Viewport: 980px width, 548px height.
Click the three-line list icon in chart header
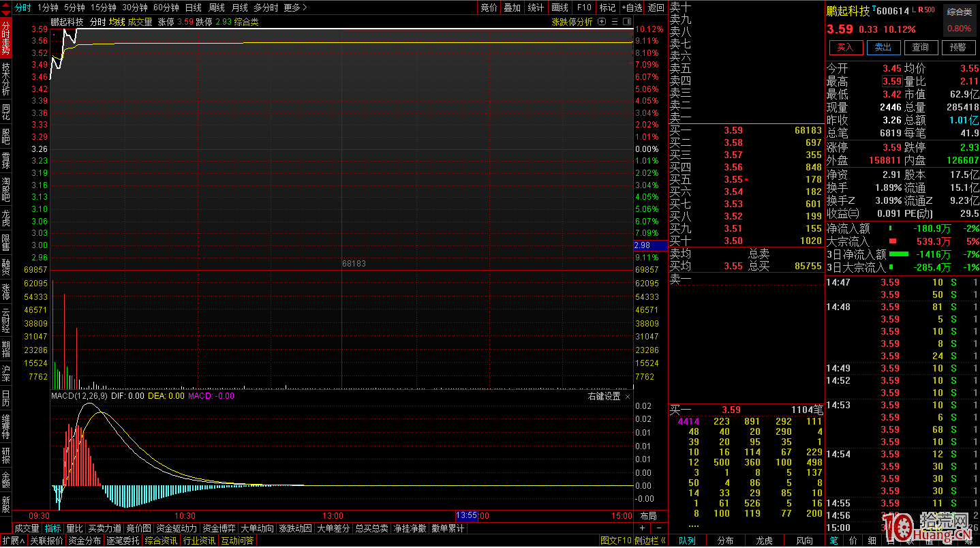tap(614, 22)
